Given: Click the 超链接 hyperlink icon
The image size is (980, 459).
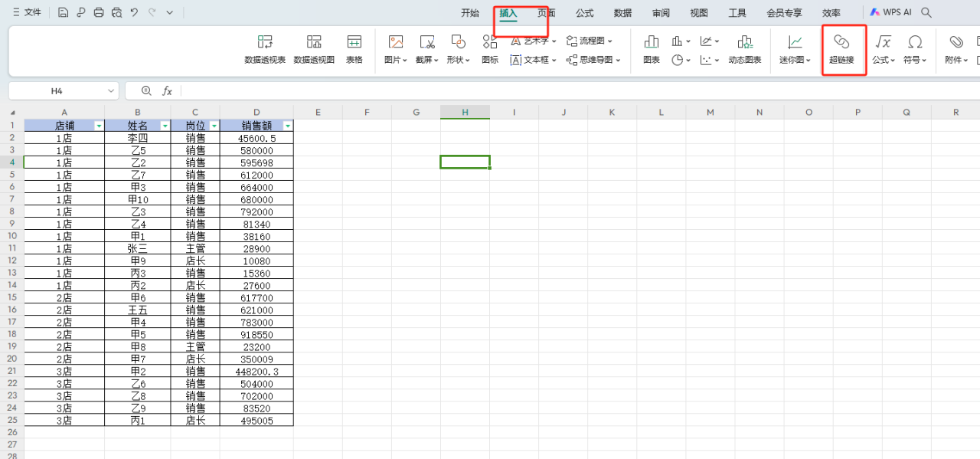Looking at the screenshot, I should (841, 42).
